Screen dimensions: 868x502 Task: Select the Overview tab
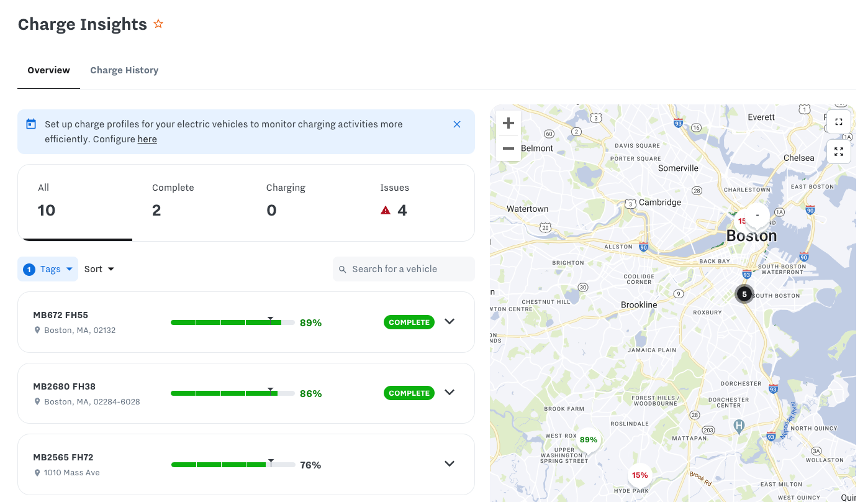[x=48, y=70]
